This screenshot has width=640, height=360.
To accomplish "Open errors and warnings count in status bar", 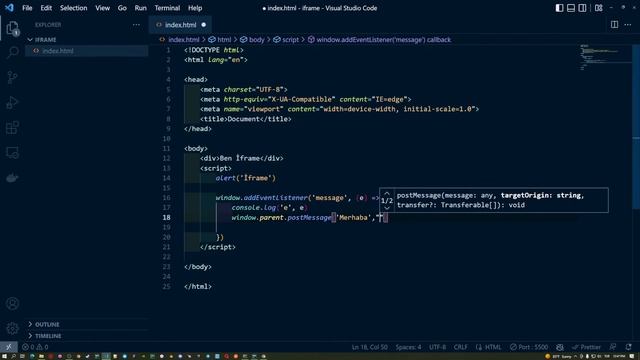I will (35, 347).
